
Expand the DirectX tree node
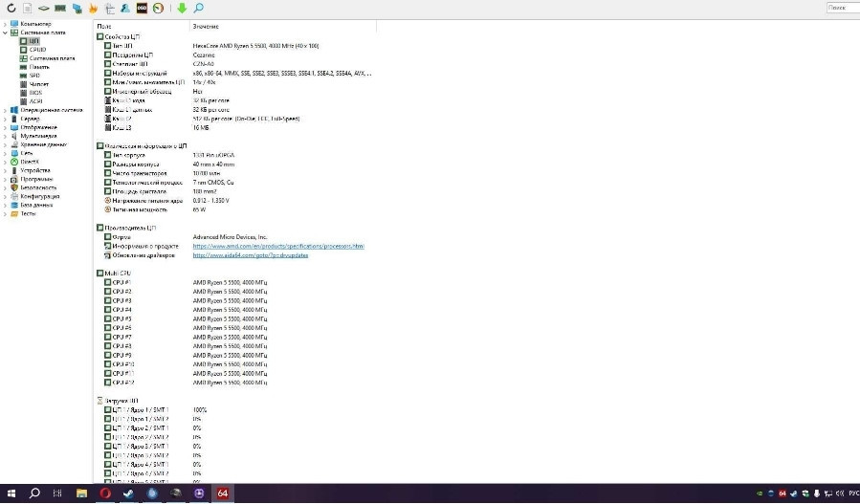click(x=5, y=162)
